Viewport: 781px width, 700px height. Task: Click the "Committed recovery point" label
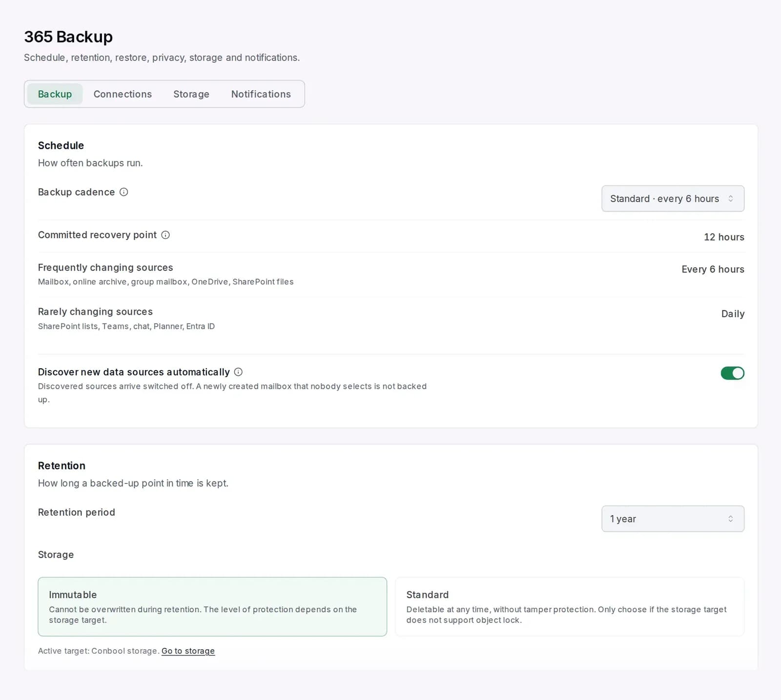(98, 235)
